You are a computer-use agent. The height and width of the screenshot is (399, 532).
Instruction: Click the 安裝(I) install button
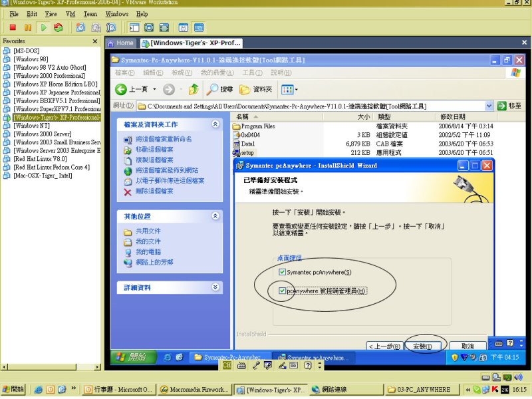[x=423, y=346]
